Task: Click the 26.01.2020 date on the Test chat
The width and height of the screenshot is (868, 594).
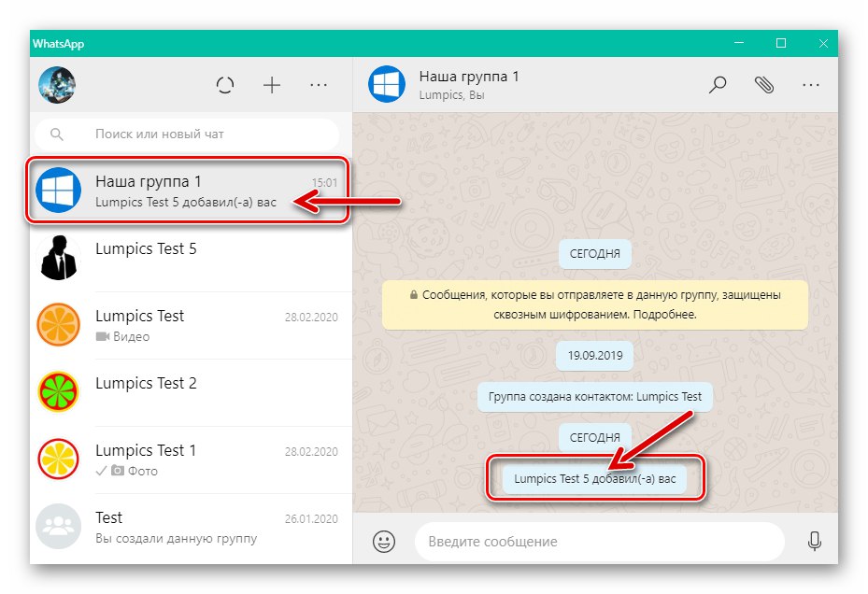Action: (311, 519)
